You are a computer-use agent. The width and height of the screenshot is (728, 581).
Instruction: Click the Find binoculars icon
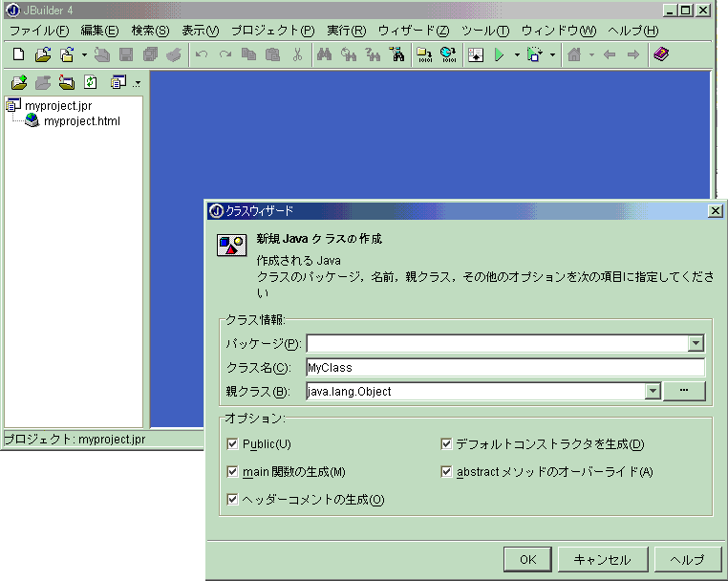[324, 54]
